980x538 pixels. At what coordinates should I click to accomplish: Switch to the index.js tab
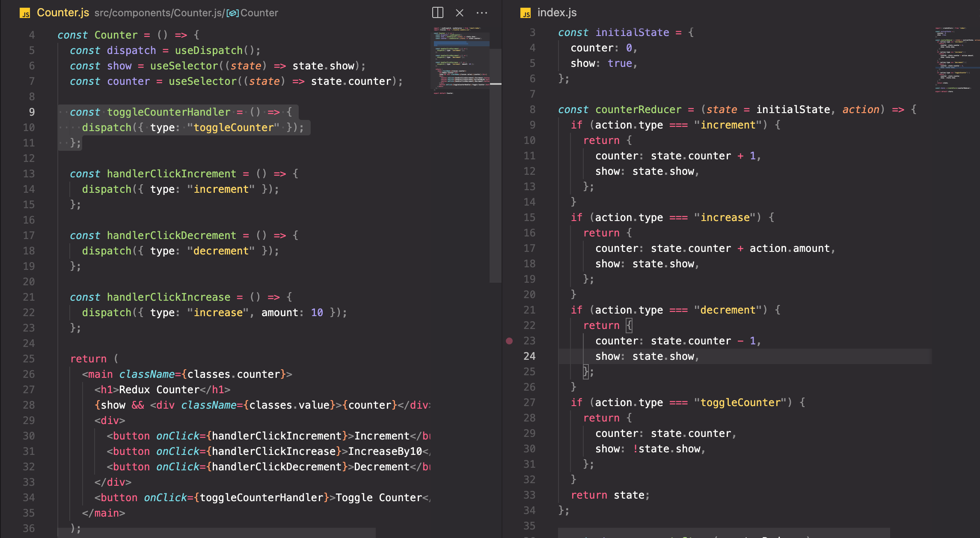pos(557,13)
